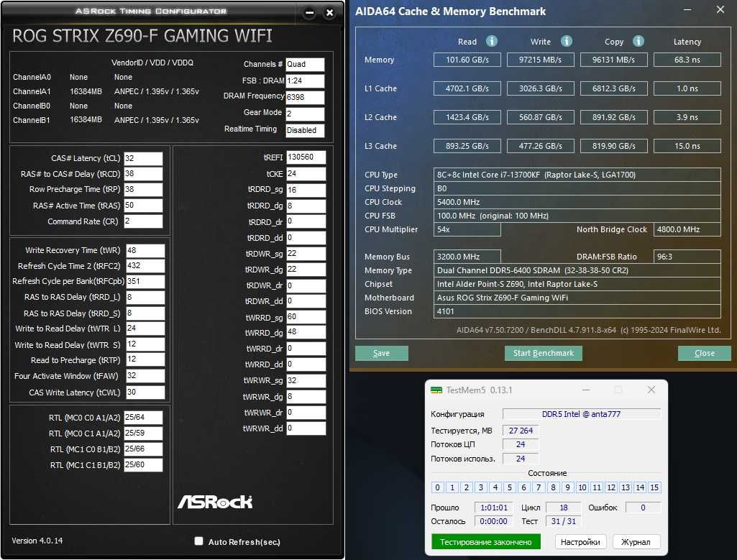
Task: Click the Memory Copy result 96131 MB/s
Action: tap(614, 60)
